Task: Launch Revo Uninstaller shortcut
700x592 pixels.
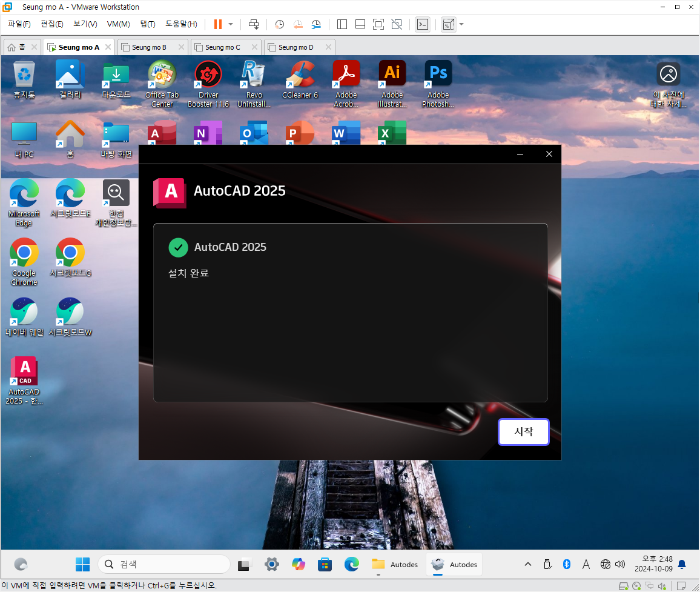Action: 254,84
